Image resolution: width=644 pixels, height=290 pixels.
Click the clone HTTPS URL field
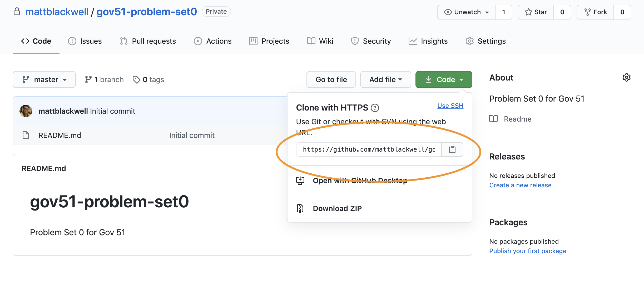(369, 149)
